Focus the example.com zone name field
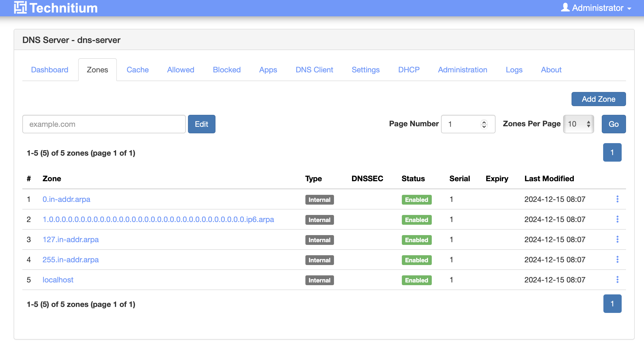Image resolution: width=644 pixels, height=351 pixels. click(104, 124)
